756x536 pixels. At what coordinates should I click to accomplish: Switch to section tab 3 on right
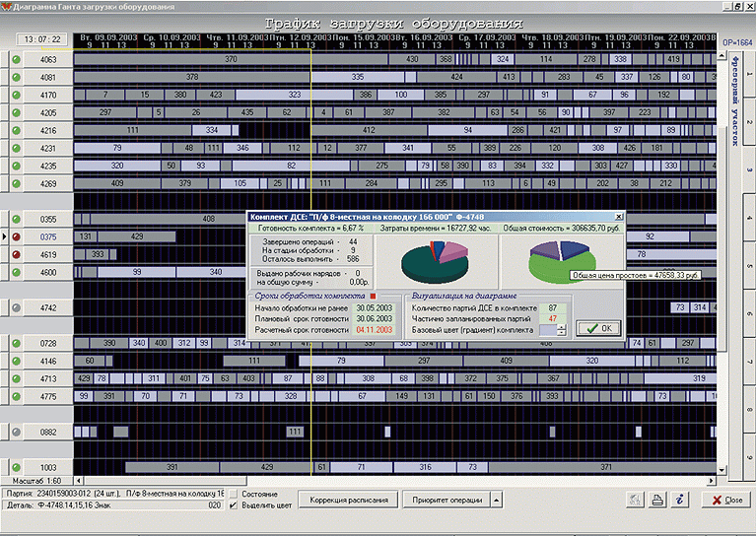pos(748,168)
